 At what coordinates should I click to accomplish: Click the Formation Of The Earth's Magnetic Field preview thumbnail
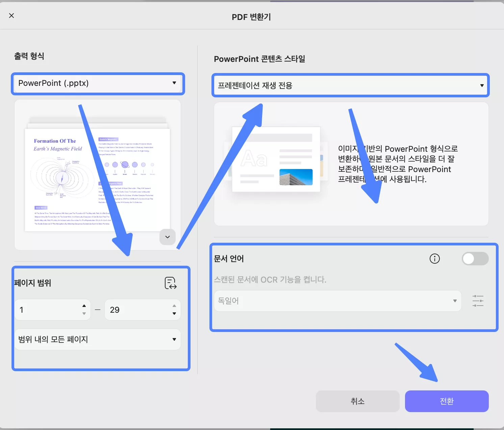[97, 179]
